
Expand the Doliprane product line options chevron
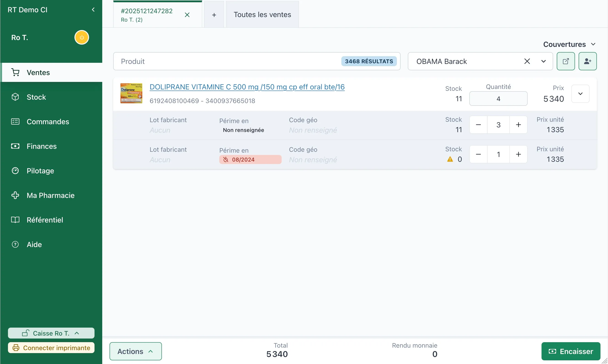click(580, 94)
